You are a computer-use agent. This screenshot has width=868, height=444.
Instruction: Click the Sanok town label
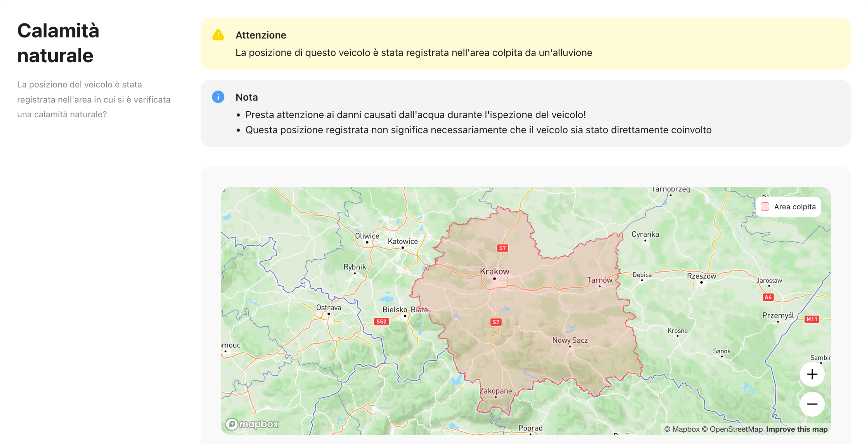(x=722, y=351)
